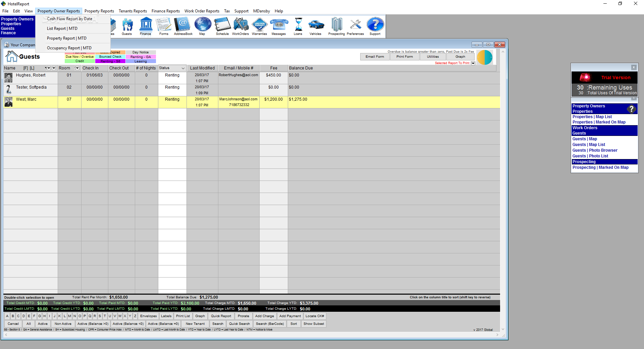Click the horizontal scrollbar right arrow
Screen dimensions: 644x349
(x=497, y=335)
